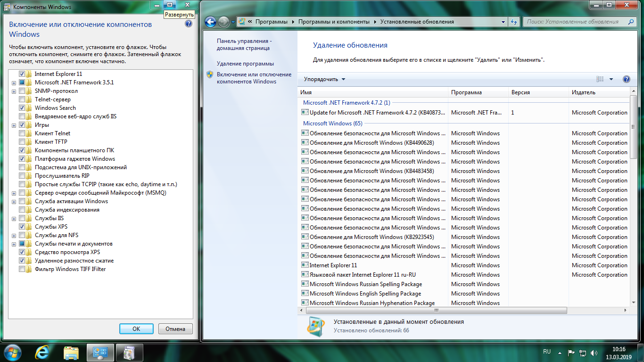Open the Start menu orb
644x362 pixels.
tap(12, 352)
